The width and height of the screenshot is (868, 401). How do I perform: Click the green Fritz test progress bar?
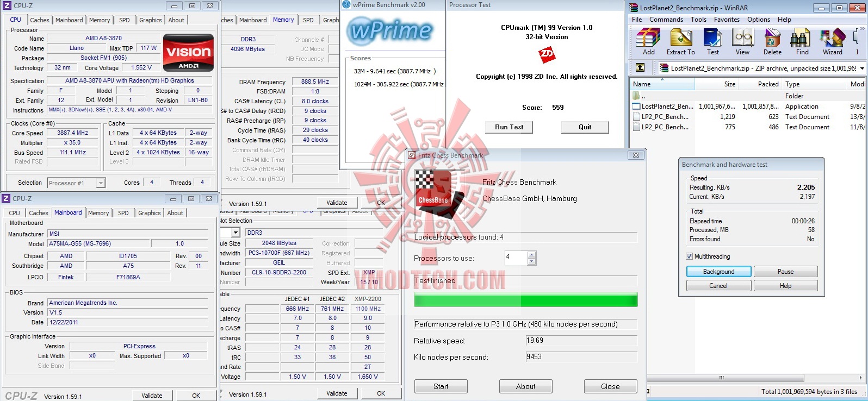(526, 300)
